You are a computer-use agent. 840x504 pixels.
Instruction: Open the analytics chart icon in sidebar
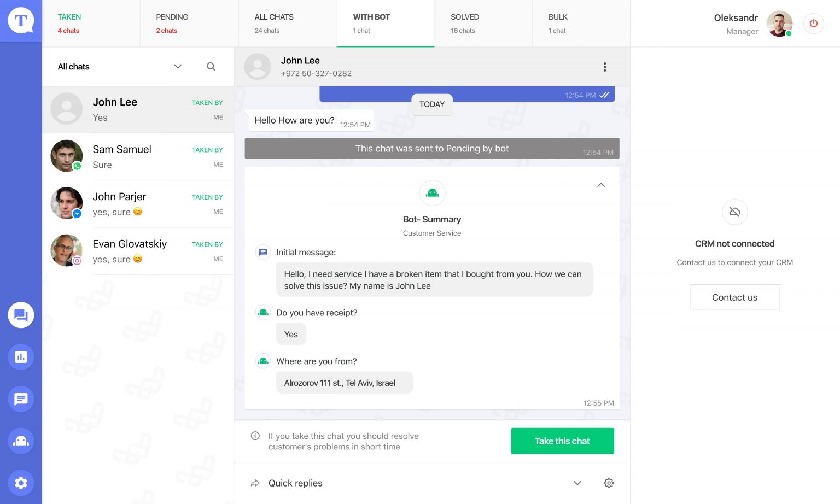21,357
